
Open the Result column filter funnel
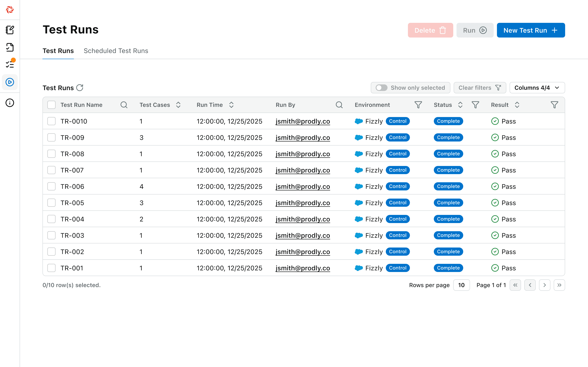(x=554, y=105)
